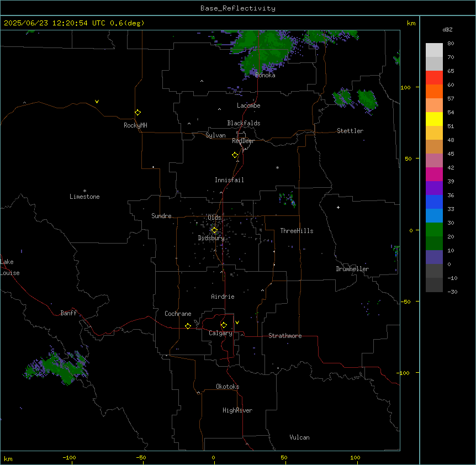Click the white plus marker west of Drumheller
The height and width of the screenshot is (465, 476).
pos(338,207)
